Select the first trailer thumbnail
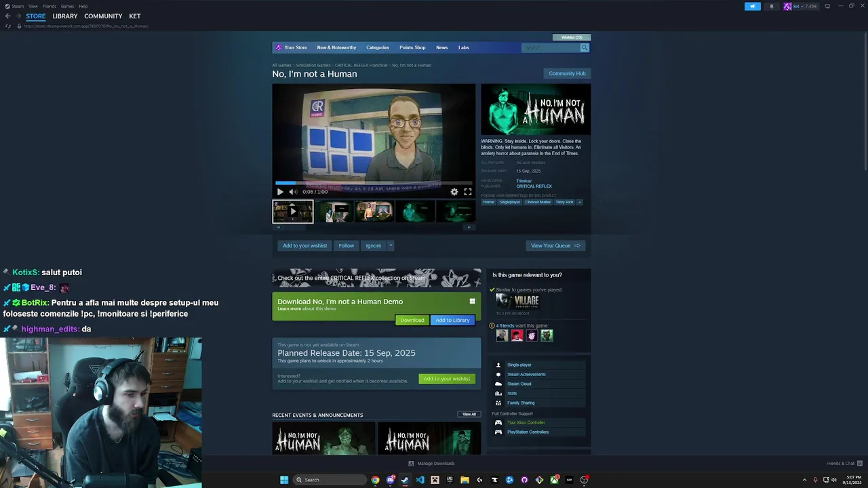 (x=293, y=211)
